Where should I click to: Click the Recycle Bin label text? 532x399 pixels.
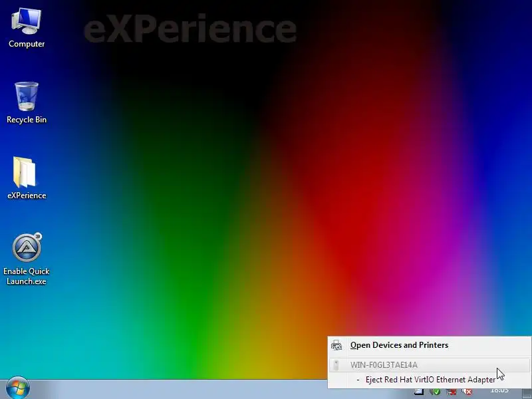click(x=27, y=120)
